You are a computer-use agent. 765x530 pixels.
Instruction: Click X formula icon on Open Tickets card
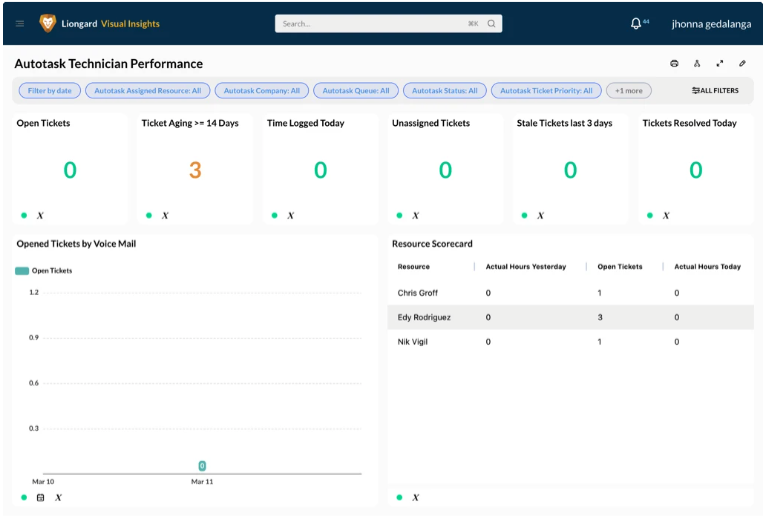click(40, 215)
